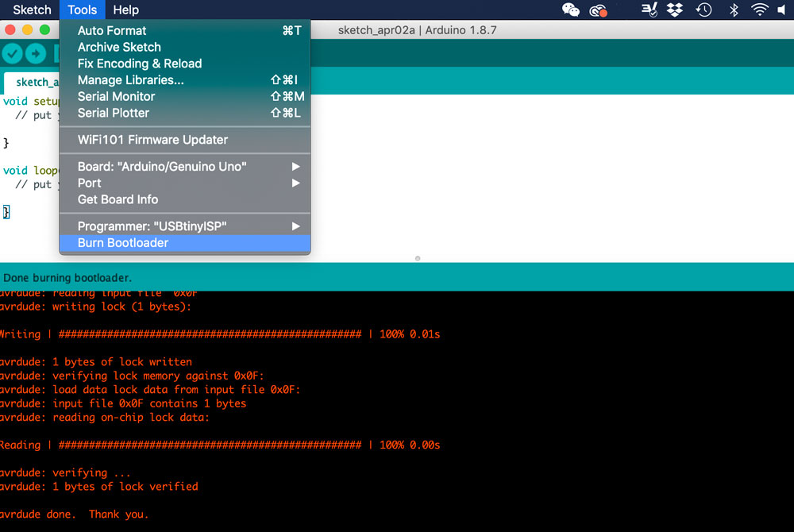Open the Dropbox menu bar icon

tap(675, 10)
